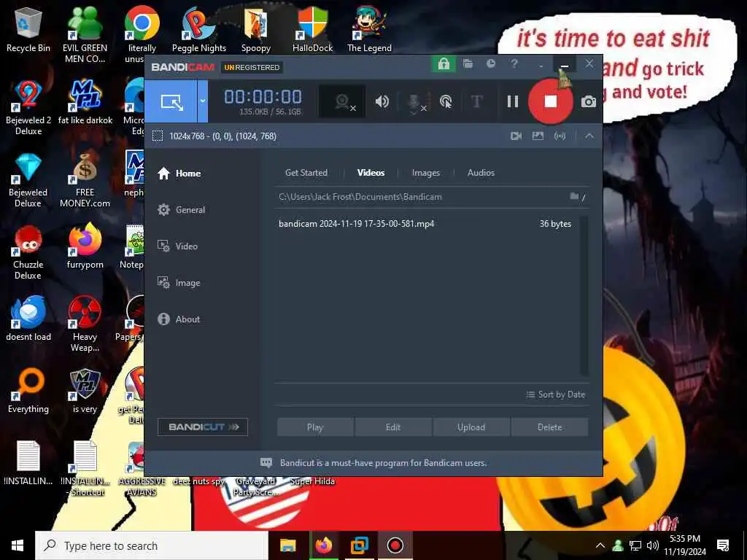Select bandicam 2024-11-19 17-35-00-581.mp4 file
Image resolution: width=747 pixels, height=560 pixels.
[x=425, y=224]
